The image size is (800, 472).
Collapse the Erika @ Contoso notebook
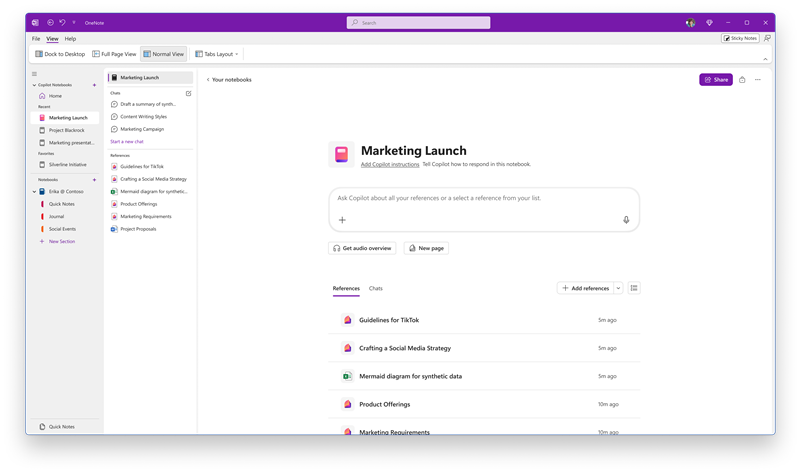click(34, 192)
